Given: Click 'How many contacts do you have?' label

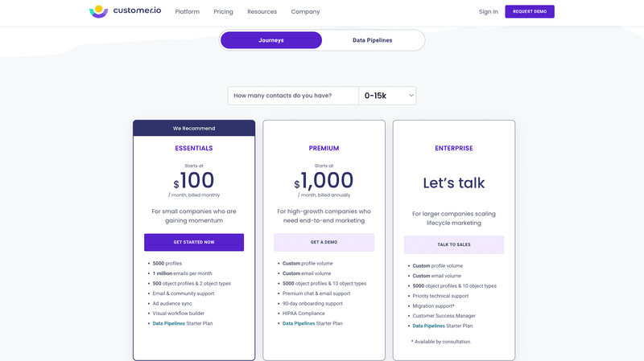Looking at the screenshot, I should pyautogui.click(x=283, y=96).
